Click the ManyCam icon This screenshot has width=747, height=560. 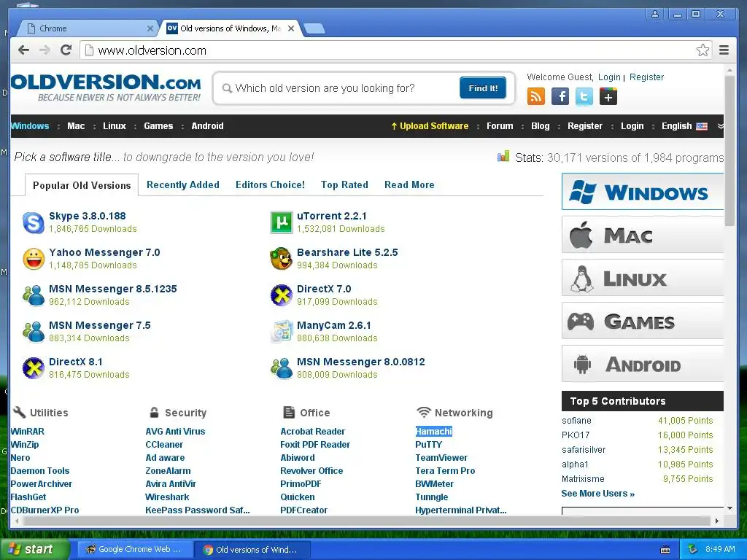(282, 332)
